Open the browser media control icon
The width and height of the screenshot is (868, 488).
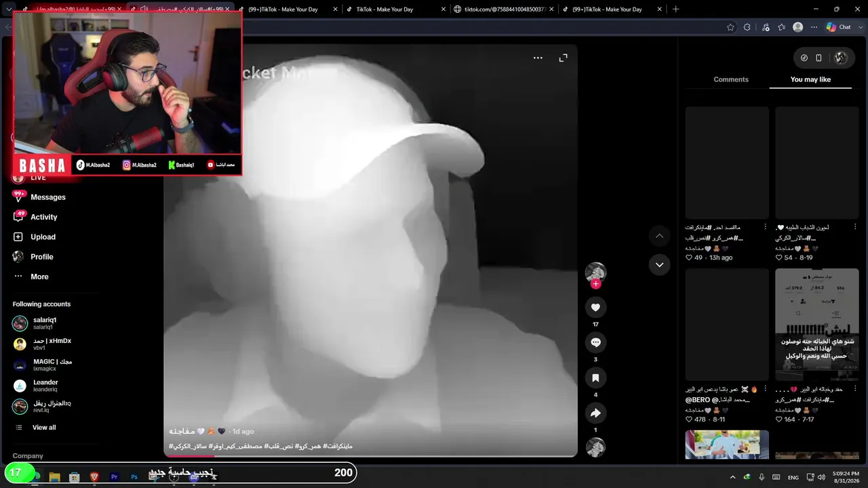point(766,27)
